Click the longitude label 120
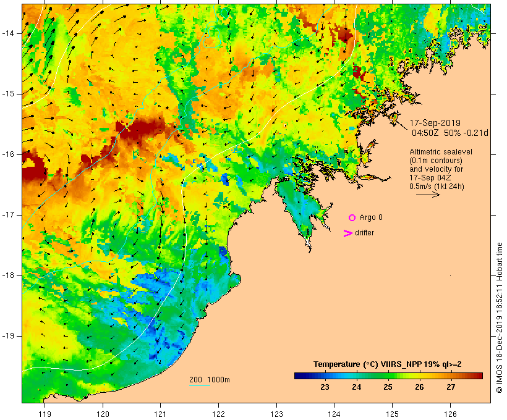Screen dimensions: 507x420 (x=103, y=414)
